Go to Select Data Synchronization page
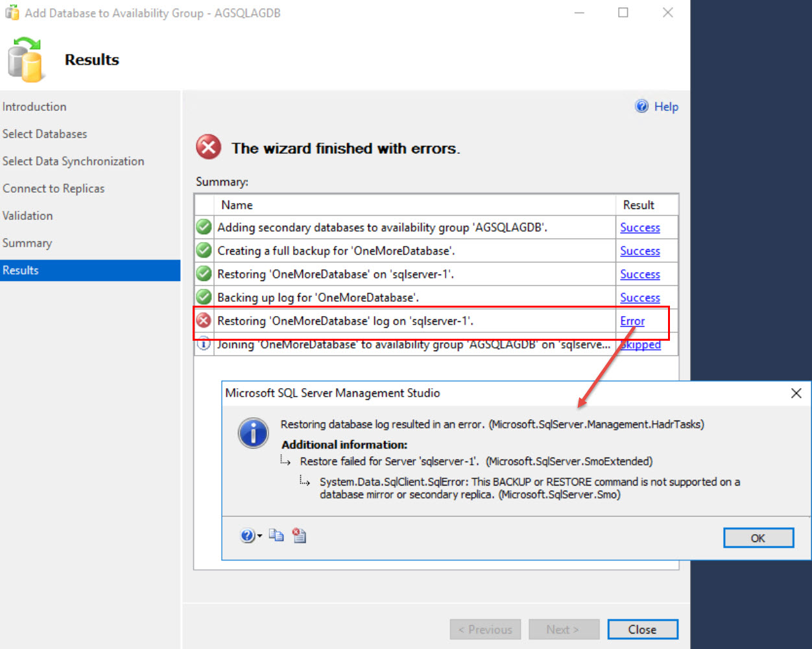Screen dimensions: 812x649 point(73,161)
